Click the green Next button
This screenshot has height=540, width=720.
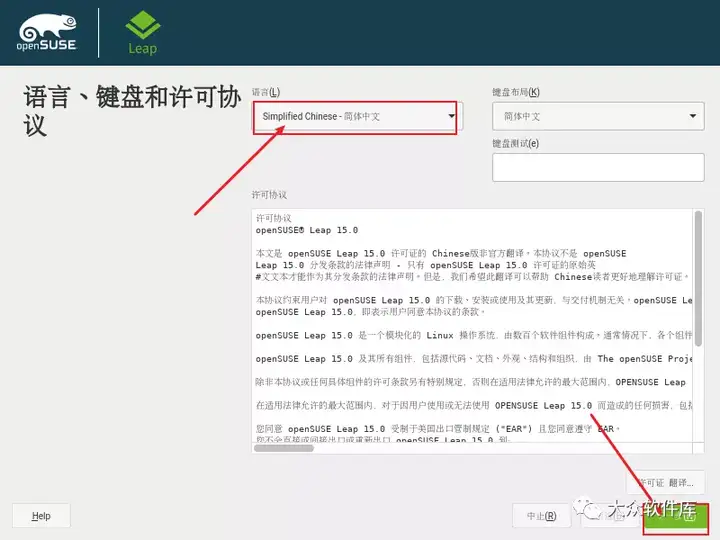click(675, 518)
